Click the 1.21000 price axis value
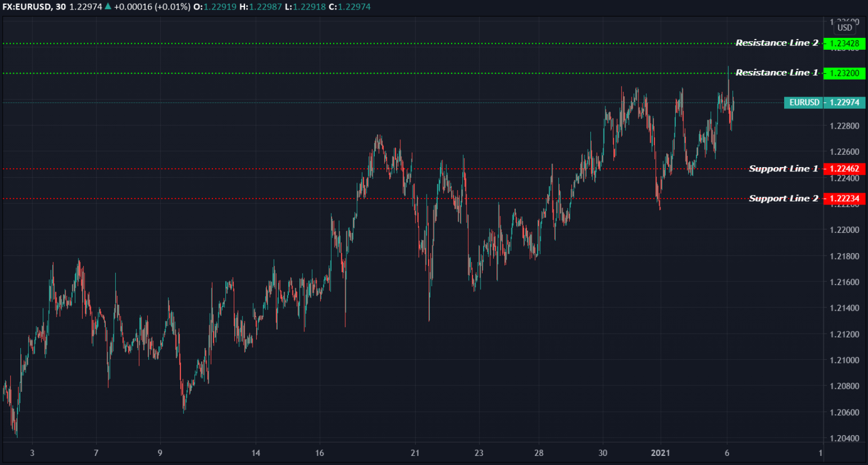This screenshot has height=465, width=868. 845,360
